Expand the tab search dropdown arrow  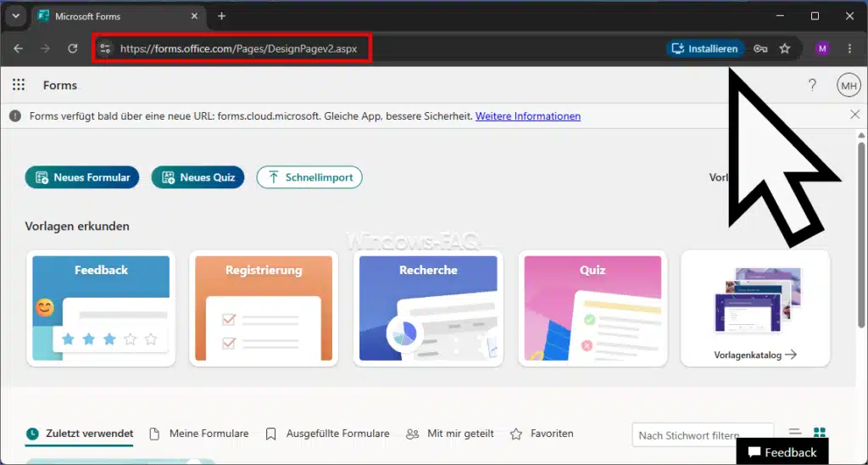pos(15,16)
